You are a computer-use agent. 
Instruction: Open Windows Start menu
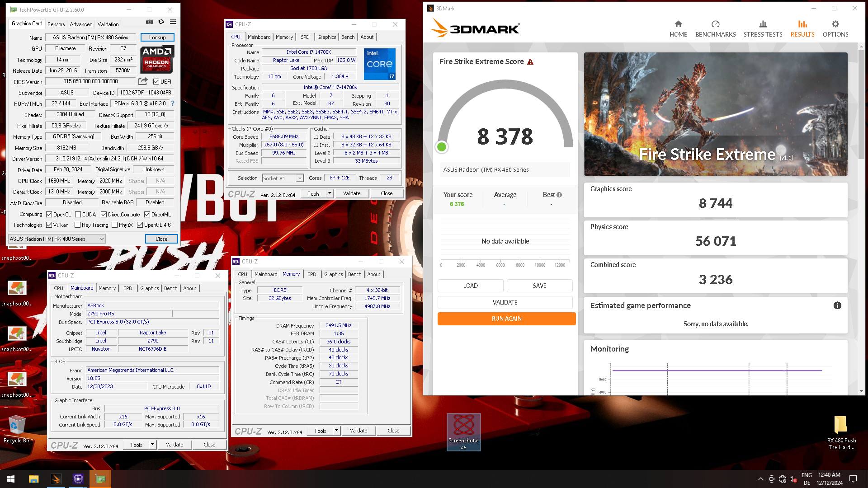(x=11, y=479)
